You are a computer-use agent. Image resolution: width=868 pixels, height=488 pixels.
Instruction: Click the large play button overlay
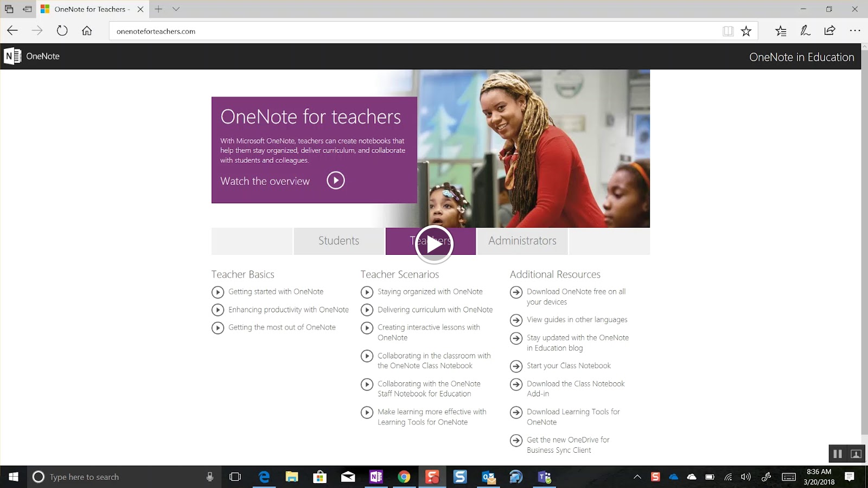[433, 245]
